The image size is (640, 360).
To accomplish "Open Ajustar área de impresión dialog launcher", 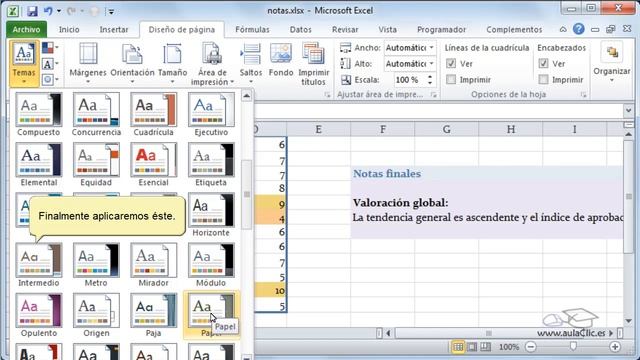I will pyautogui.click(x=433, y=95).
